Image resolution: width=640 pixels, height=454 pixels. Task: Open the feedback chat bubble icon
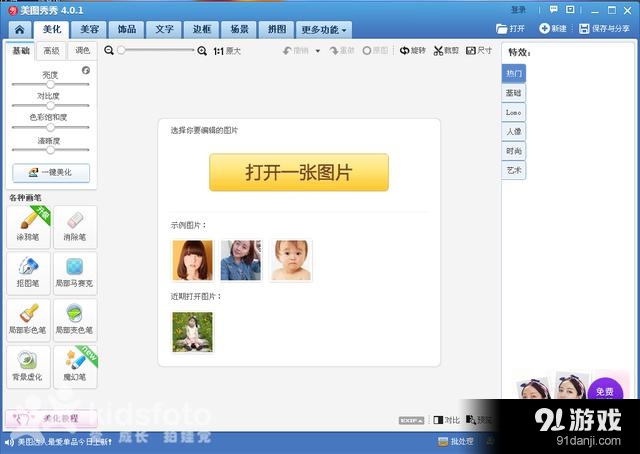[x=553, y=9]
